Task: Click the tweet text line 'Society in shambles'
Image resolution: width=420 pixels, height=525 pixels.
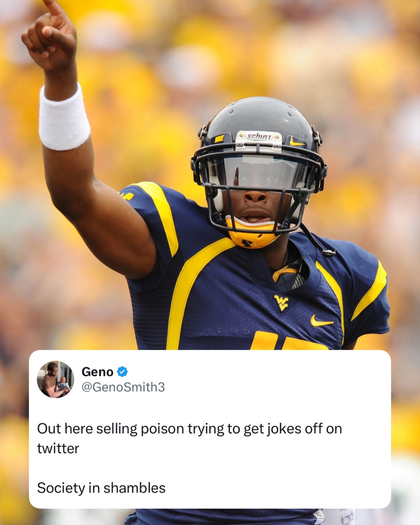Action: pyautogui.click(x=101, y=488)
